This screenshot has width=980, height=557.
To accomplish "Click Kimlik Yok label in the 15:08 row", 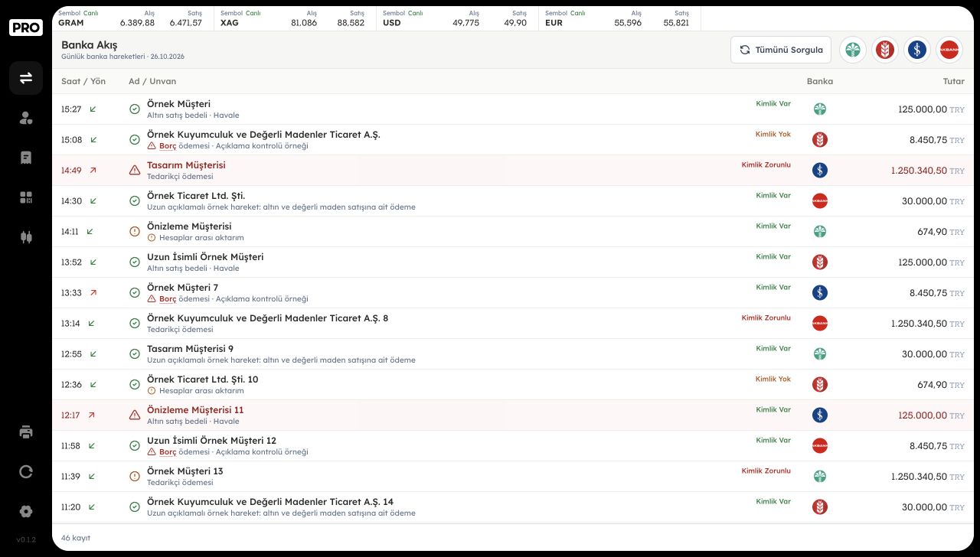I will (773, 135).
